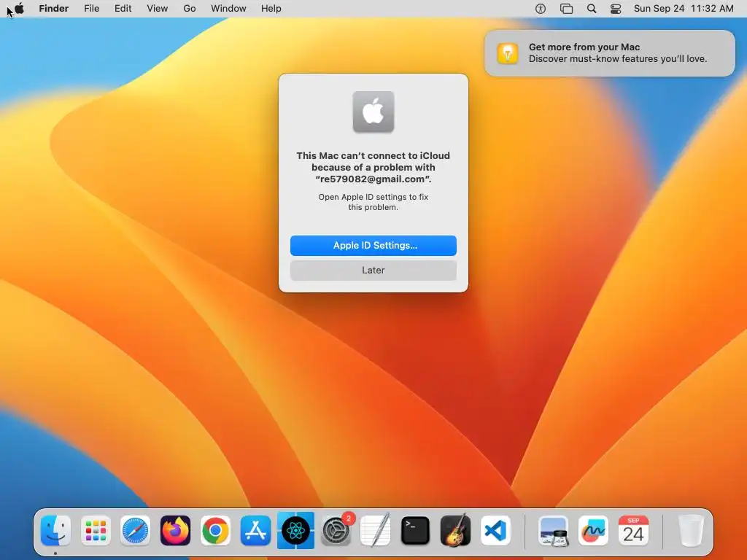This screenshot has height=560, width=747.
Task: Launch Safari from the Dock
Action: pos(135,530)
